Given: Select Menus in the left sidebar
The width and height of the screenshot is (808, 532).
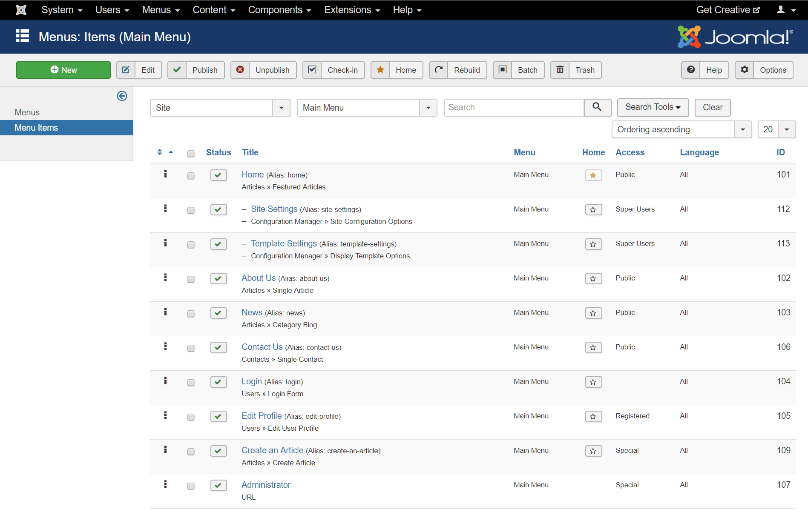Looking at the screenshot, I should pyautogui.click(x=27, y=112).
